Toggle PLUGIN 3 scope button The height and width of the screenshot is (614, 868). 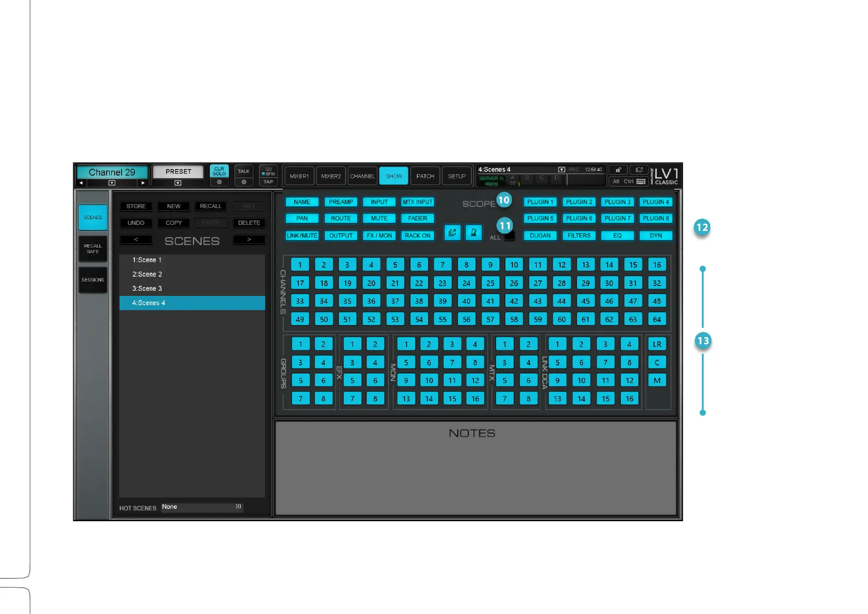(x=617, y=202)
